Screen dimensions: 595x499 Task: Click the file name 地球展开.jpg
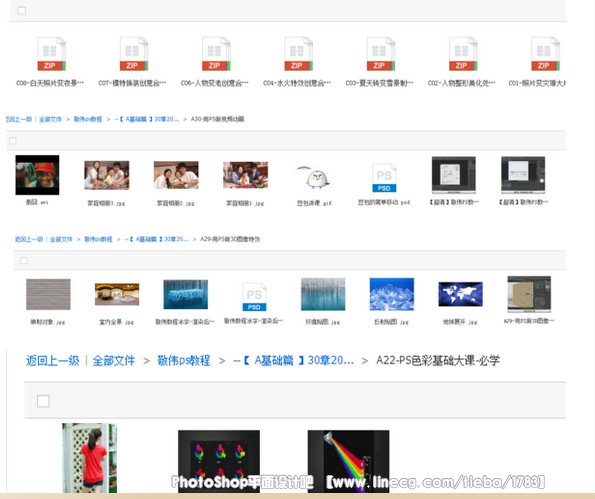(460, 322)
